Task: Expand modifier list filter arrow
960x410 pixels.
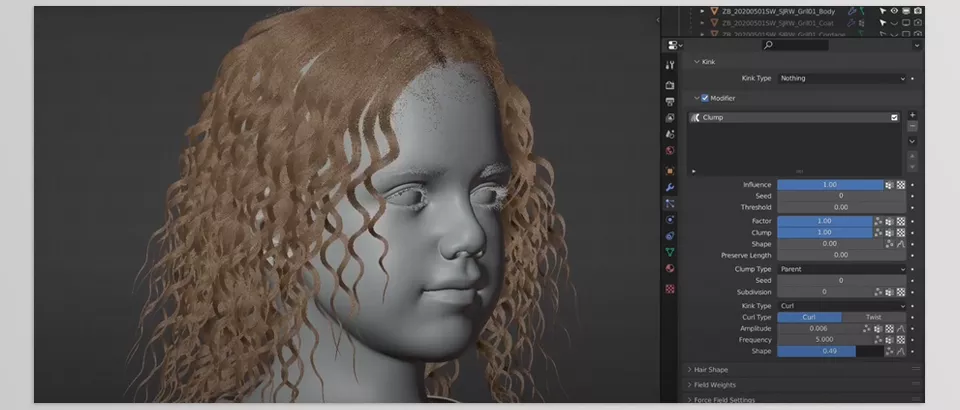Action: [694, 171]
